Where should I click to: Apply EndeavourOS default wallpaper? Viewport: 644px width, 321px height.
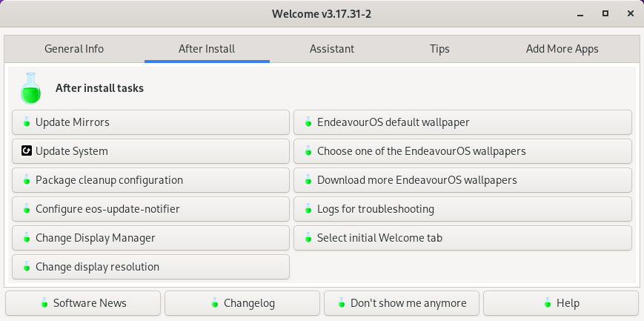click(462, 122)
